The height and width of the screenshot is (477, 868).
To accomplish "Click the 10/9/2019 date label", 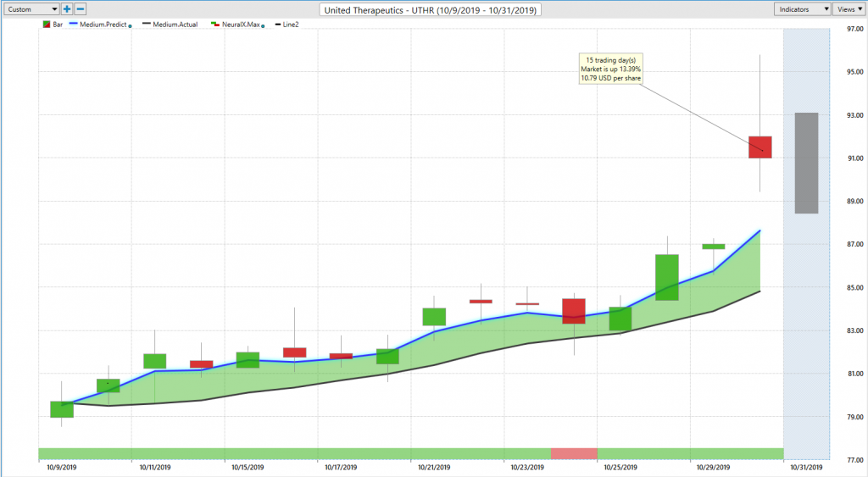I will [x=61, y=468].
